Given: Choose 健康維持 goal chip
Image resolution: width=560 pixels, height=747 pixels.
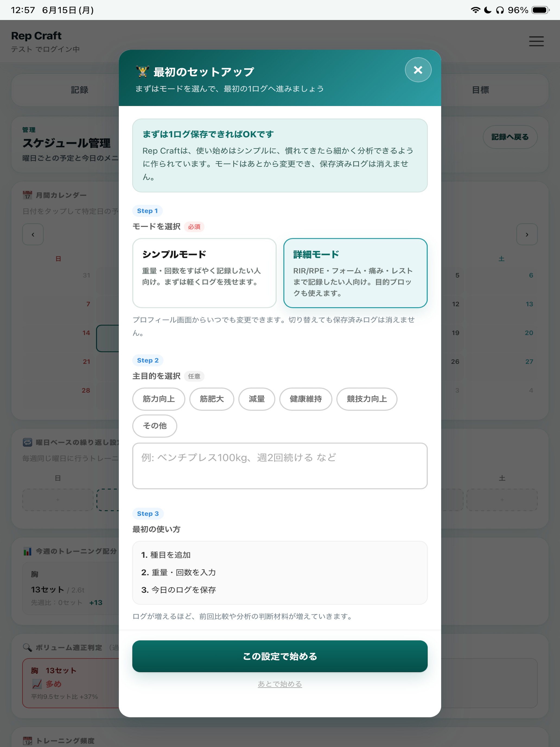Looking at the screenshot, I should coord(306,399).
